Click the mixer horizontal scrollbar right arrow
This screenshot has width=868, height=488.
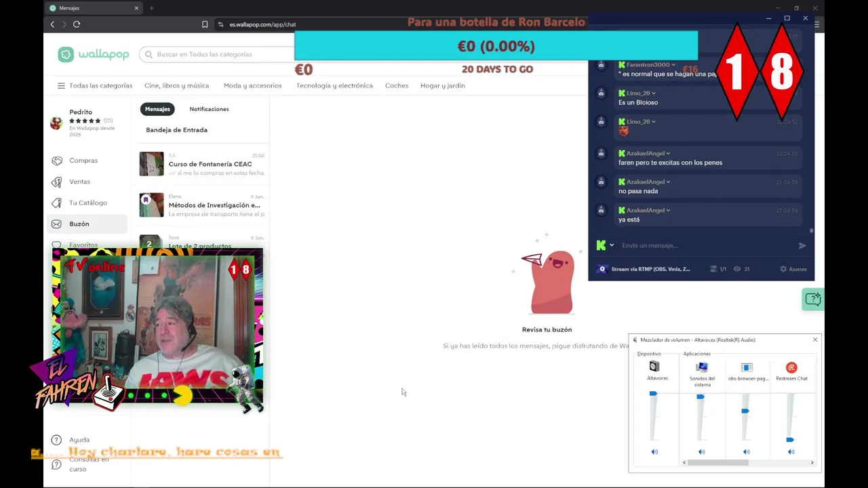[812, 463]
